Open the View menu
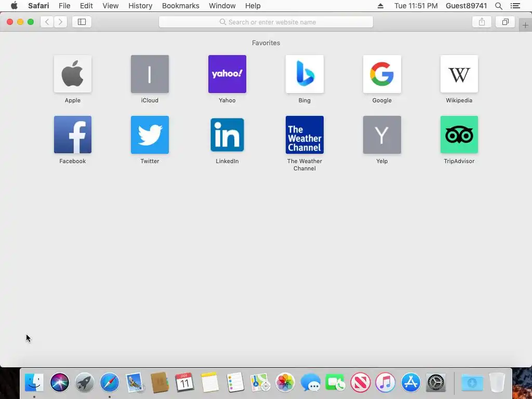The width and height of the screenshot is (532, 399). point(111,6)
